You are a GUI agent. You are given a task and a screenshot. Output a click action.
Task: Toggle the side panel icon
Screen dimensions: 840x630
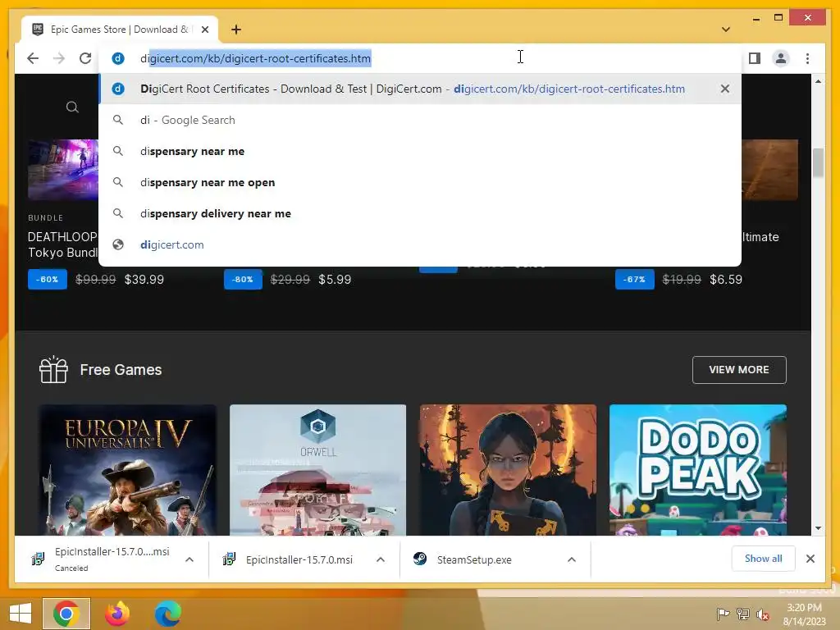tap(755, 58)
